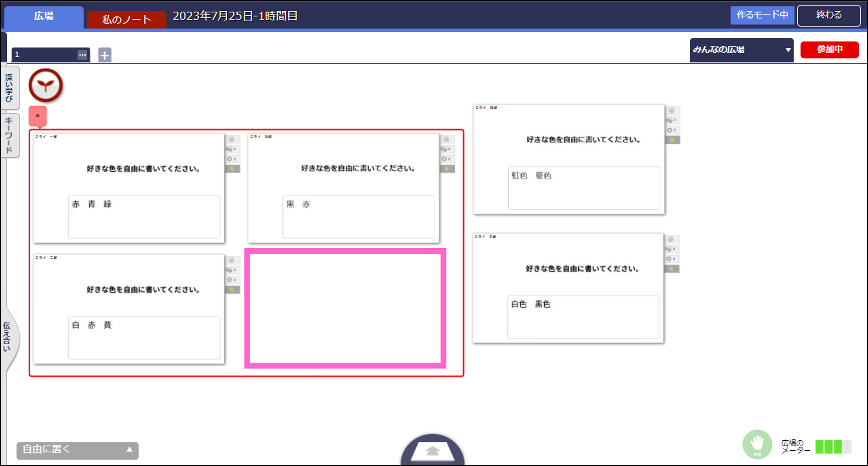
Task: Click the red group label tag あ
Action: point(37,116)
